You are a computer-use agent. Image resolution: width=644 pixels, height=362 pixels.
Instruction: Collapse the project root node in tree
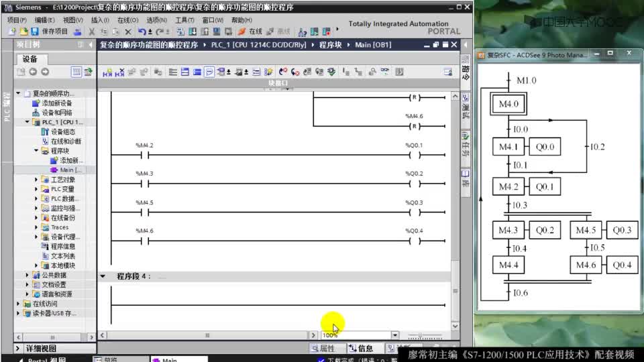click(19, 94)
